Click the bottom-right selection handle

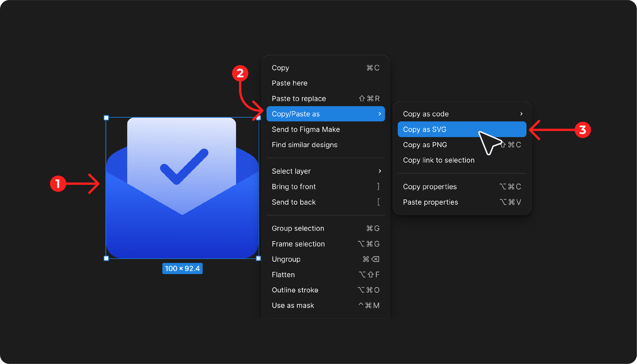point(259,258)
